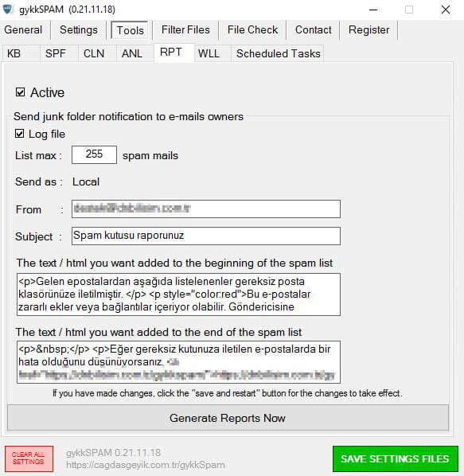
Task: Go to the File Check tab
Action: pyautogui.click(x=252, y=30)
